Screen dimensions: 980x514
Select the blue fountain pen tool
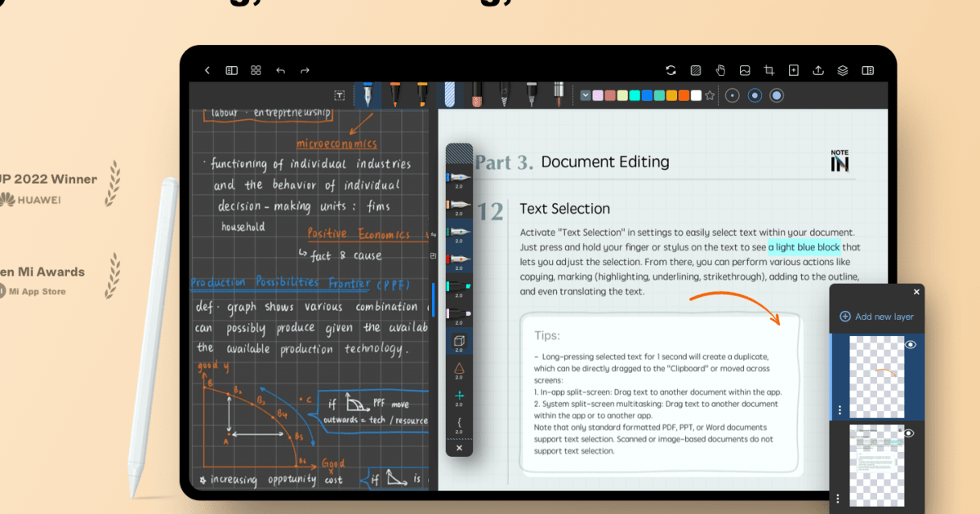pos(366,95)
